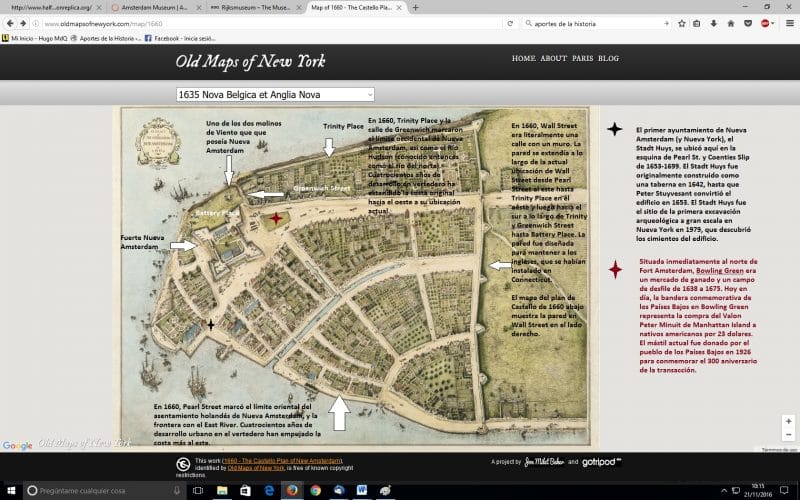Open the Windows Start menu
The image size is (800, 500).
(11, 490)
